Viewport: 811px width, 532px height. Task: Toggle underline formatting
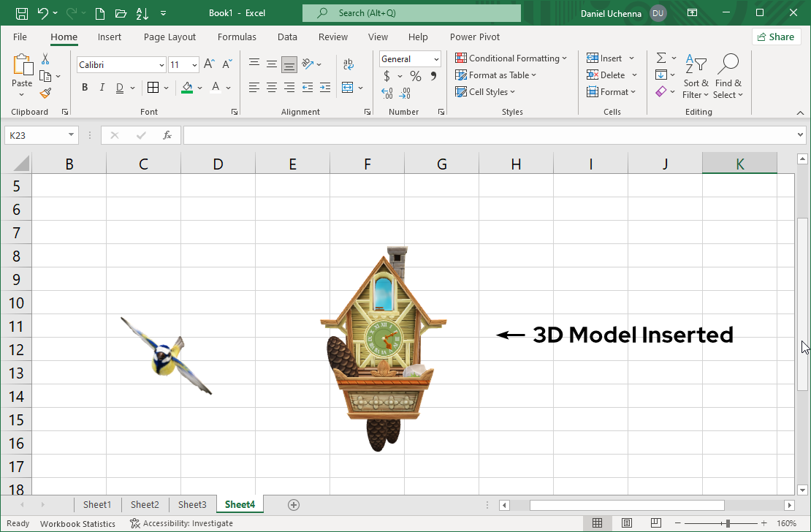click(x=119, y=87)
